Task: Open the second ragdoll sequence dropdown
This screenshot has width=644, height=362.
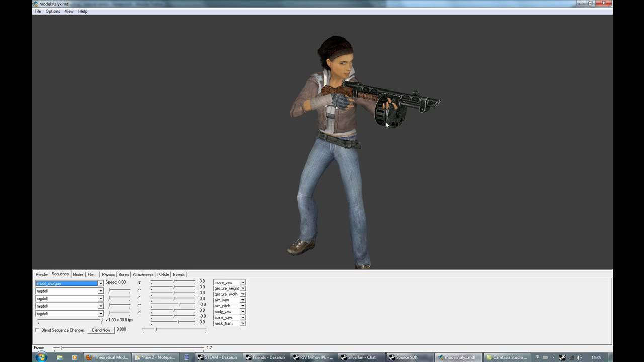Action: (100, 291)
